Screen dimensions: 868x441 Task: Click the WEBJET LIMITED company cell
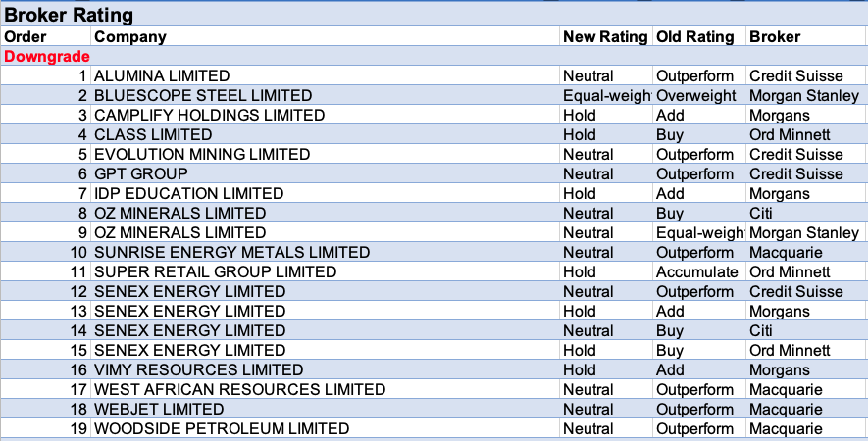(159, 409)
